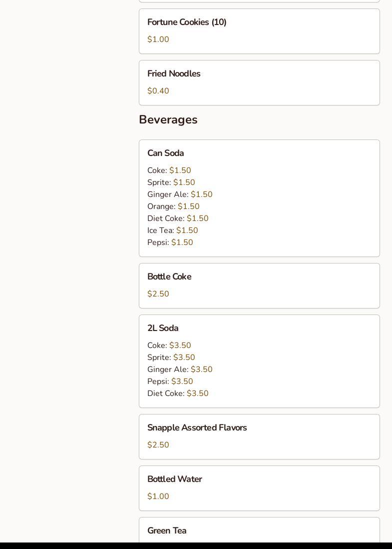Screen dimensions: 392x549
Task: Pick Pepsi can for $1.50
Action: (x=170, y=242)
